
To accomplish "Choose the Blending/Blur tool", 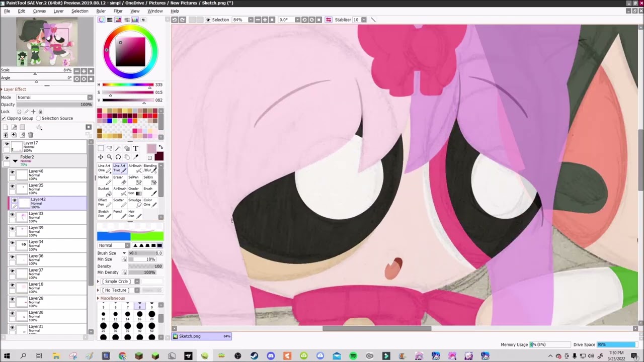I will tap(150, 168).
